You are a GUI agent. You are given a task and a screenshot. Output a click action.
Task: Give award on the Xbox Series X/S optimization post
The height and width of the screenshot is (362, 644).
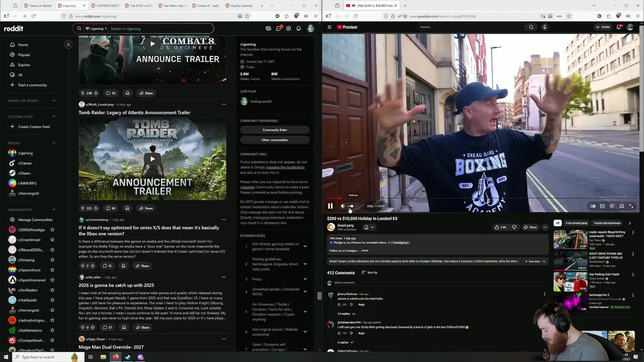pos(123,265)
